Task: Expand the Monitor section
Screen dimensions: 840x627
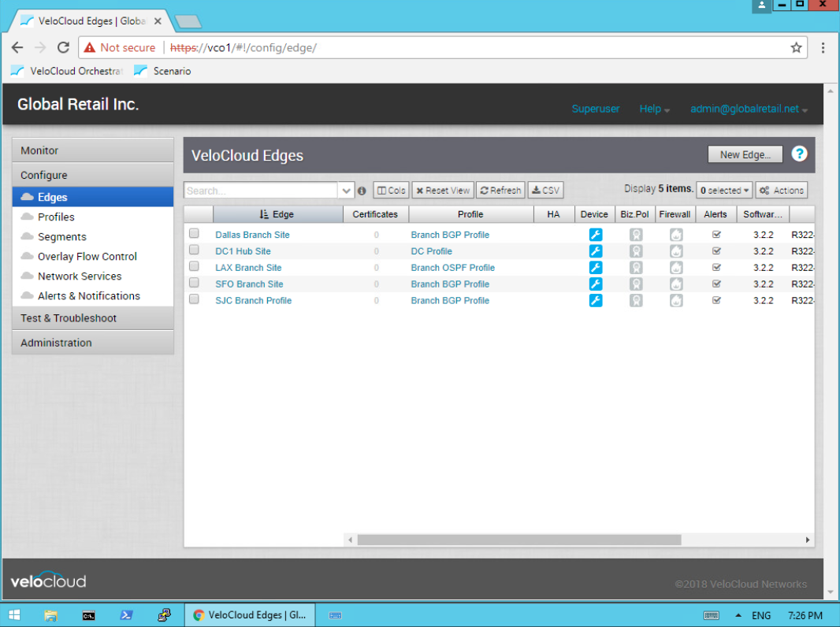Action: click(x=93, y=150)
